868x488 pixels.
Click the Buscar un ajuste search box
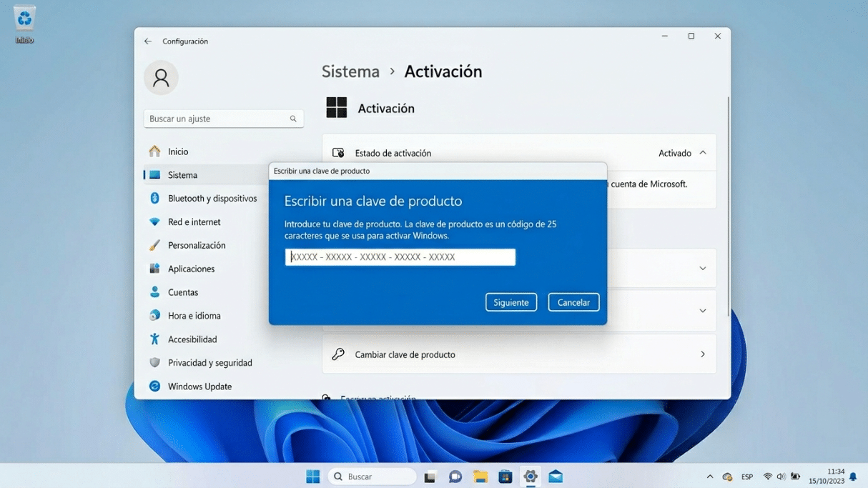tap(224, 119)
